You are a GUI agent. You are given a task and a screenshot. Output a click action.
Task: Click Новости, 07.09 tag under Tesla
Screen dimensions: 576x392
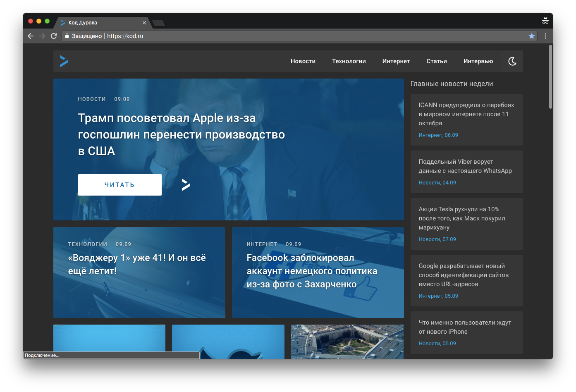[x=437, y=239]
